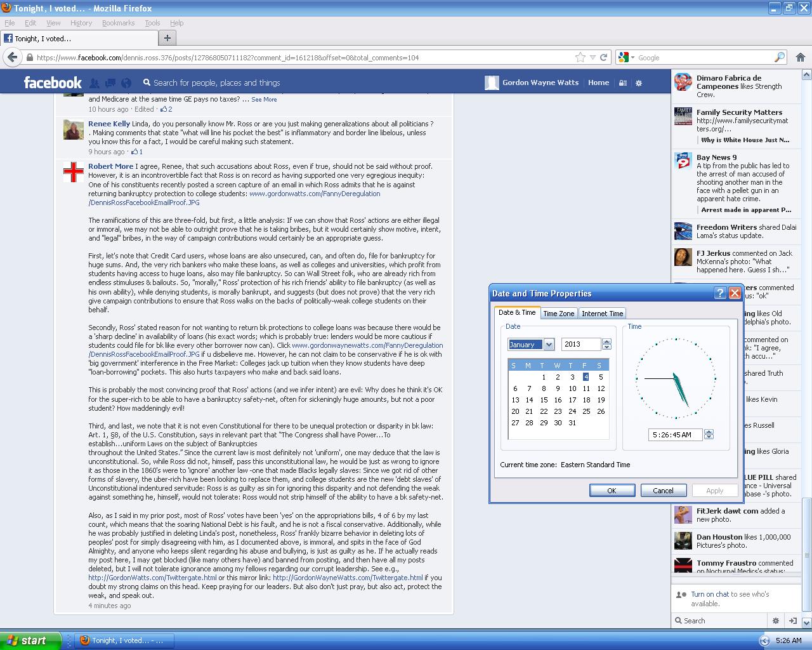812x650 pixels.
Task: Like Renee Kelly's comment thumbs-up count
Action: point(136,152)
